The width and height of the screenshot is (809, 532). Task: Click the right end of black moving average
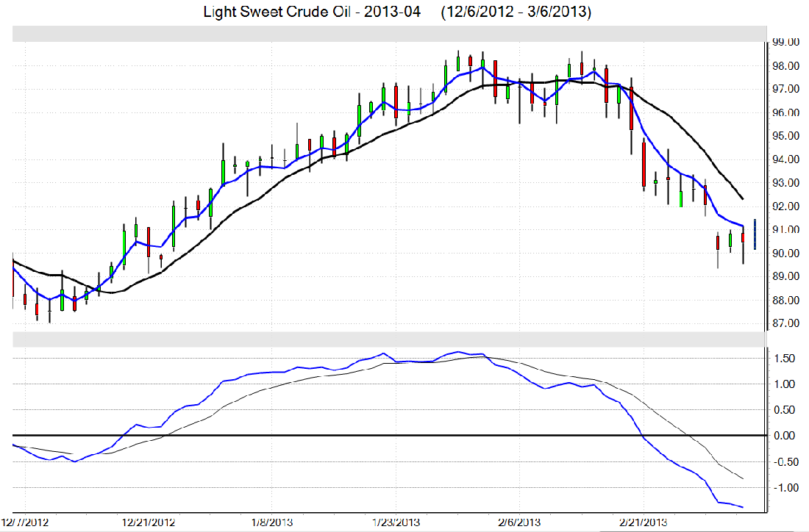742,198
